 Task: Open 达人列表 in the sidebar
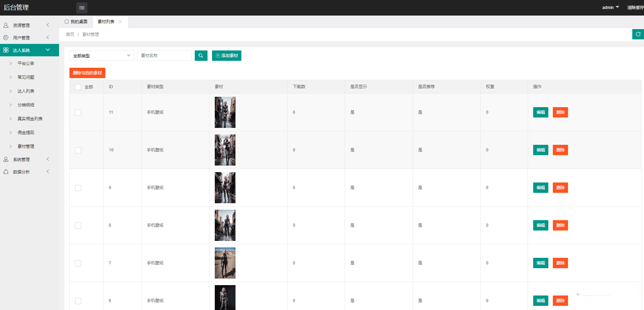pos(26,91)
